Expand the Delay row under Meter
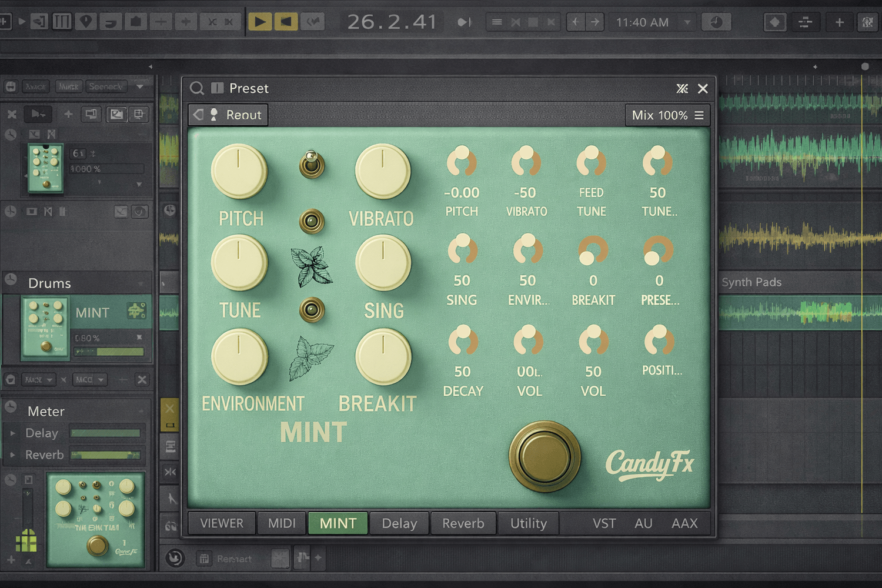Image resolution: width=882 pixels, height=588 pixels. click(x=13, y=433)
